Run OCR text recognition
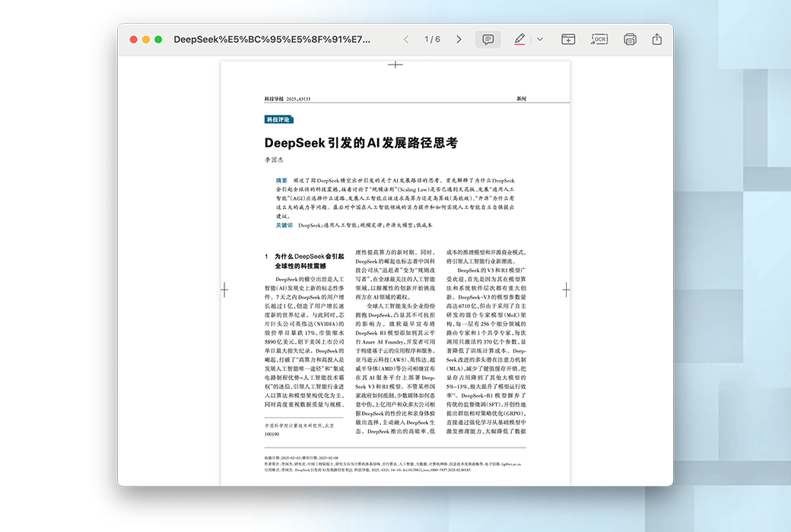Viewport: 791px width, 532px height. tap(599, 40)
